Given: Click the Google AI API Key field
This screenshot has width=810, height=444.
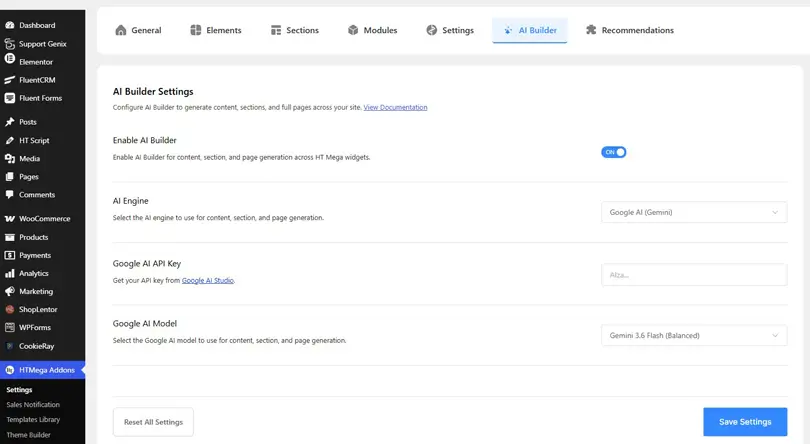Looking at the screenshot, I should 694,275.
